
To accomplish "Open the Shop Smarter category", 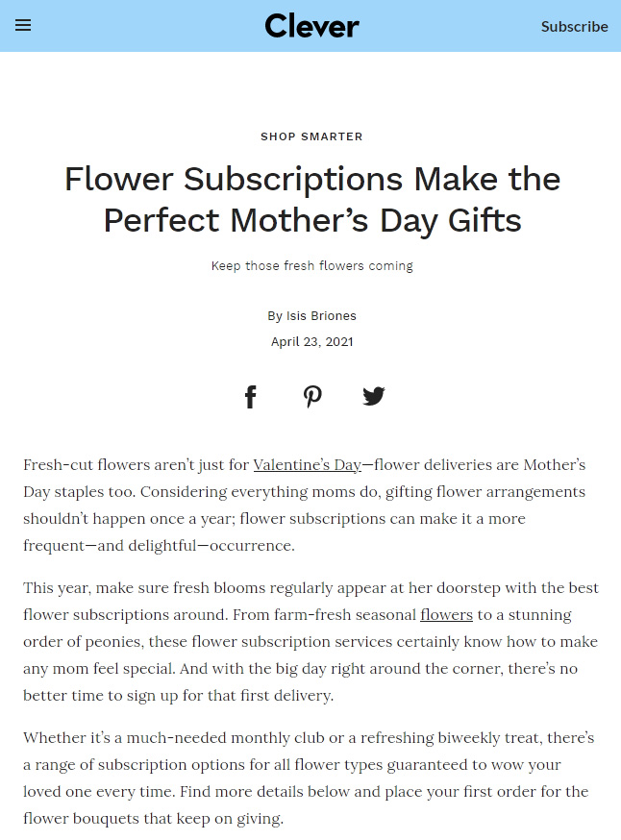I will point(311,136).
